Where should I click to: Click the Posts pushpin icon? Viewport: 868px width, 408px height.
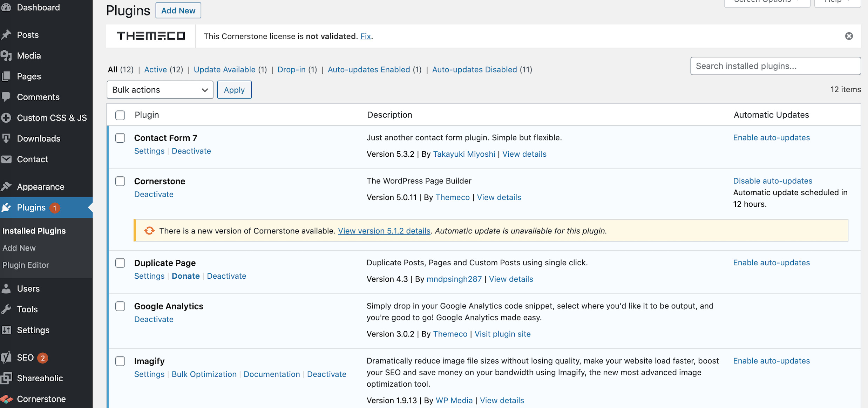(x=6, y=35)
